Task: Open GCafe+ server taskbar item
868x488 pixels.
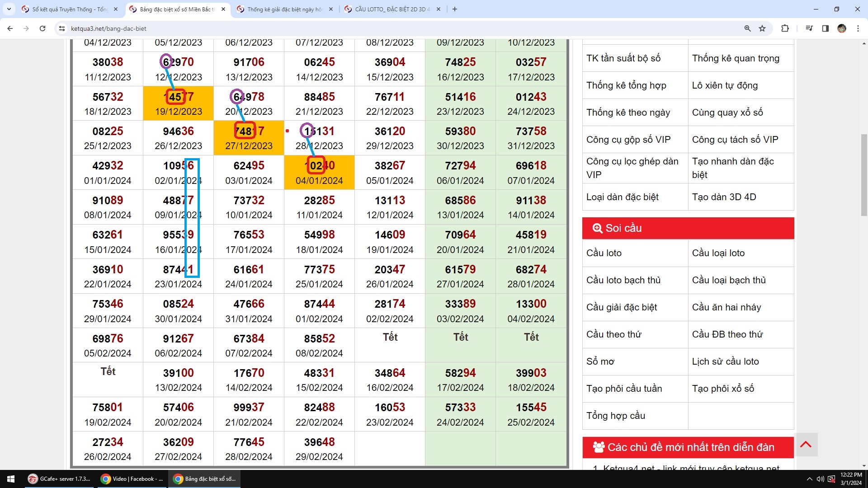Action: tap(59, 479)
